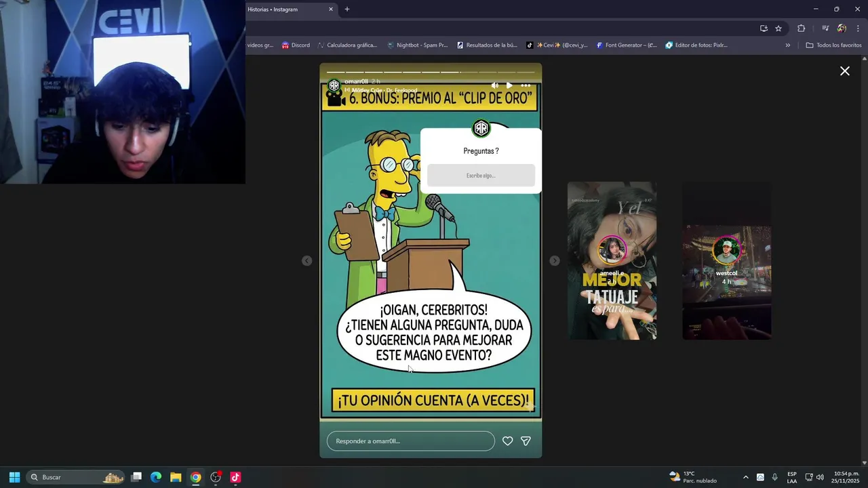This screenshot has height=488, width=868.
Task: Open the Chrome extensions puzzle icon
Action: pos(801,28)
